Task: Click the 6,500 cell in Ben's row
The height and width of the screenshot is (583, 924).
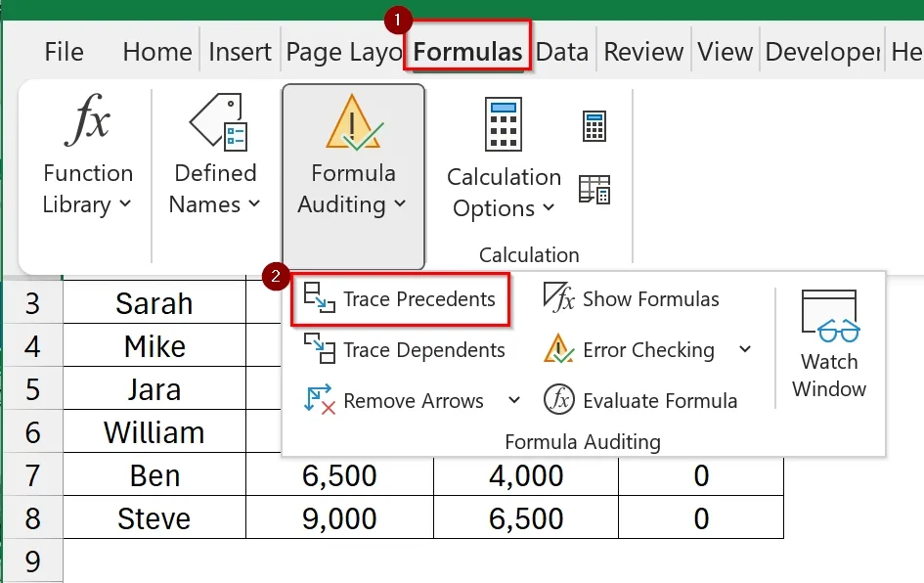Action: click(339, 475)
